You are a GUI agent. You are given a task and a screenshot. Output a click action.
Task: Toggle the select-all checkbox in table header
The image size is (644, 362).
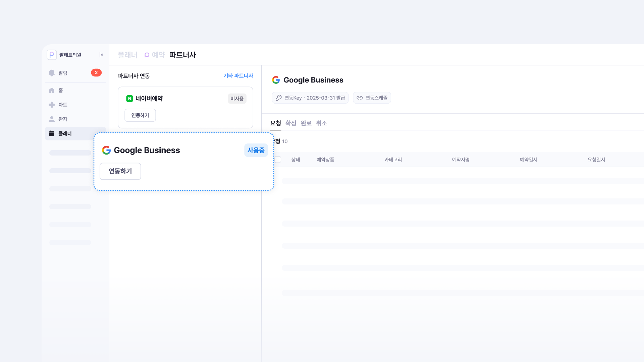278,160
